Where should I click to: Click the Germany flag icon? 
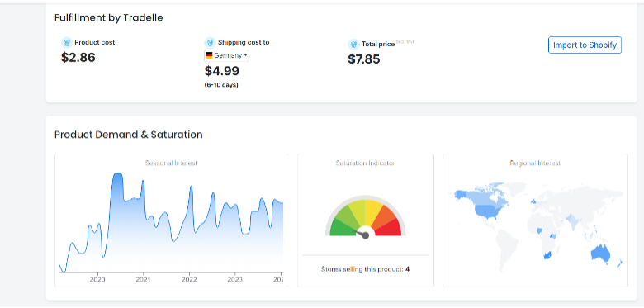pyautogui.click(x=209, y=55)
